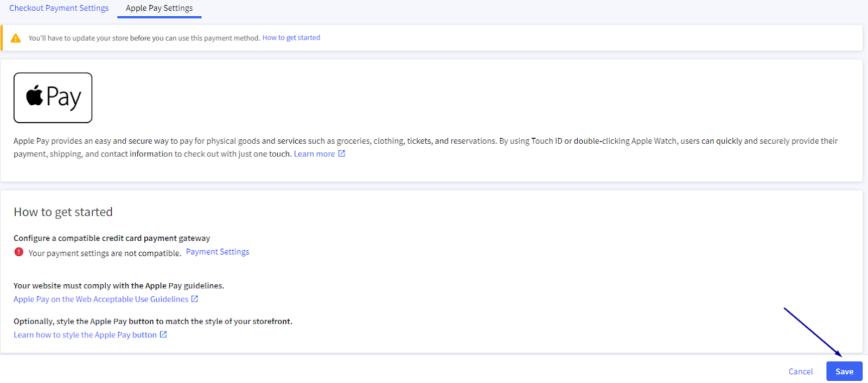Cancel the Apple Pay settings changes
The image size is (868, 383).
[801, 372]
